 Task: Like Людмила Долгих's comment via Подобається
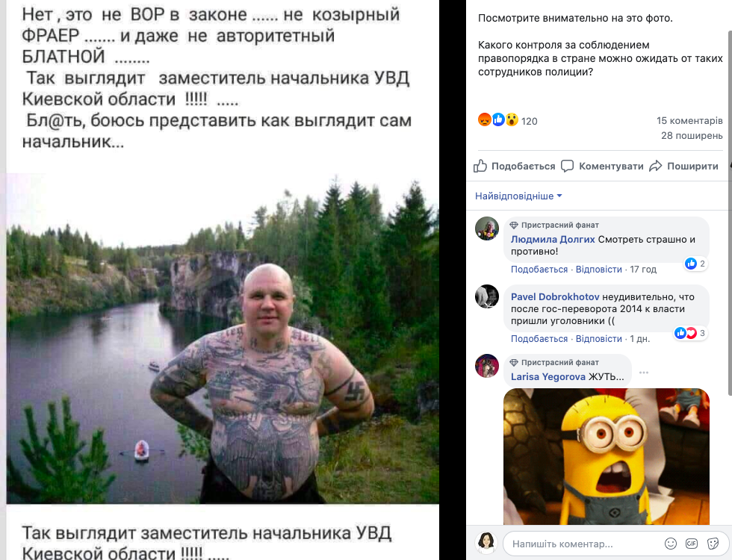(539, 270)
